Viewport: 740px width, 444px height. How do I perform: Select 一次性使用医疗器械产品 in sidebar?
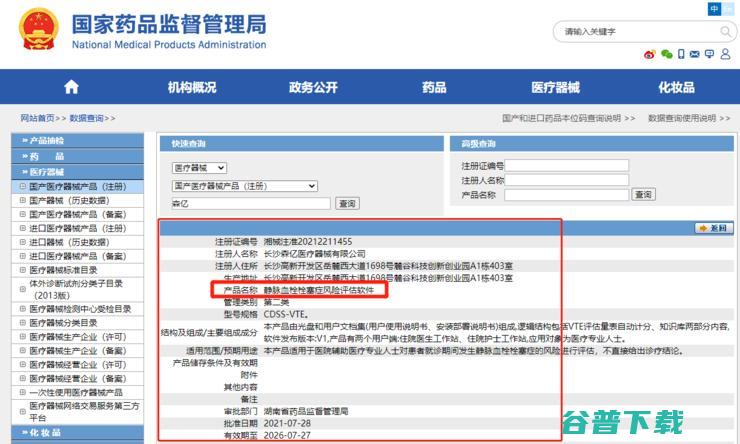tap(76, 392)
